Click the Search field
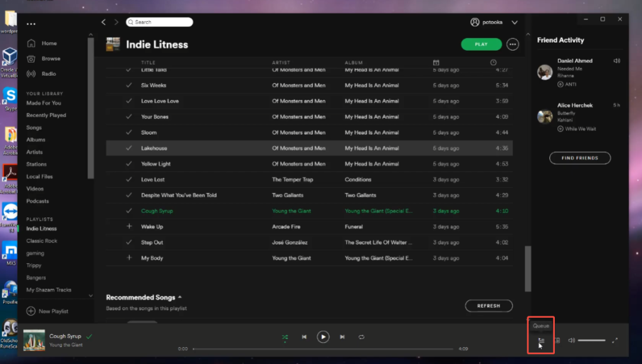The height and width of the screenshot is (364, 642). pos(159,22)
